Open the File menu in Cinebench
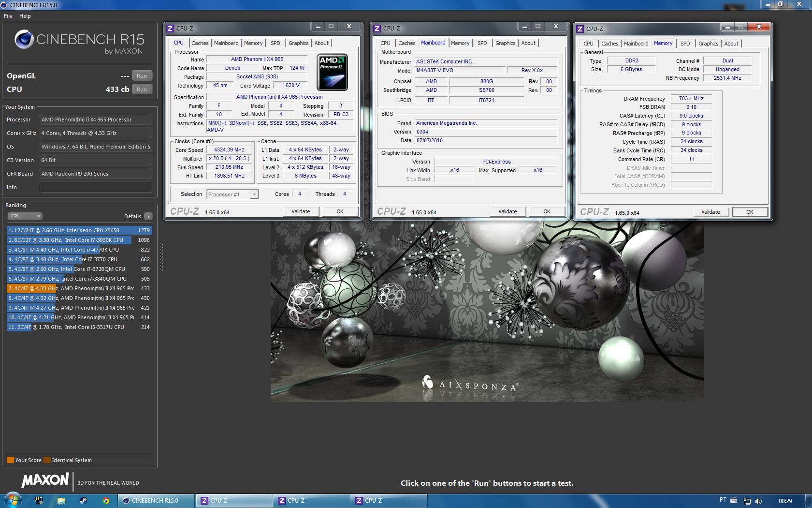 (x=8, y=16)
